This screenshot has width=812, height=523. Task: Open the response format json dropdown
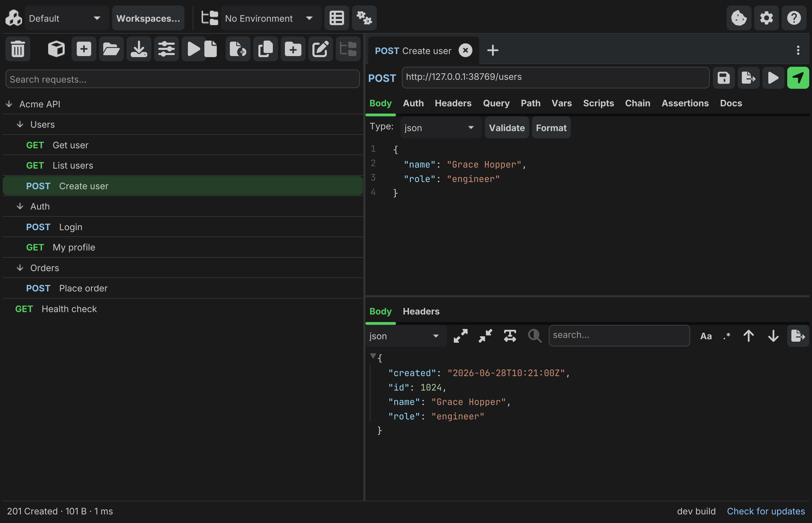tap(406, 336)
